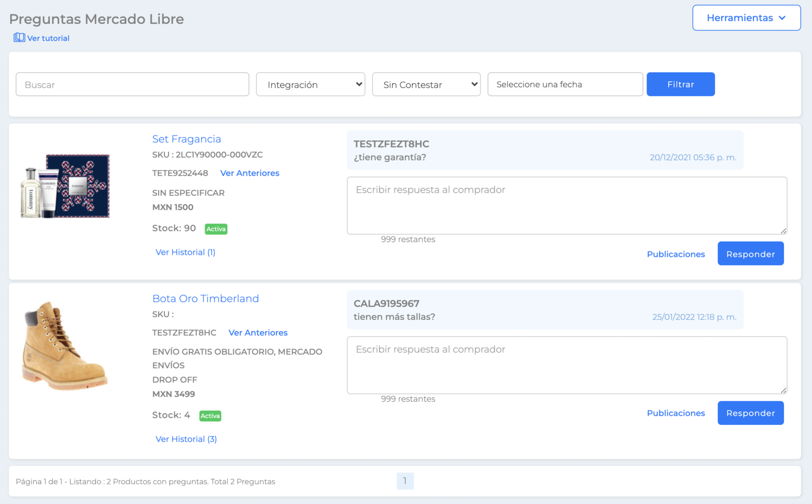Viewport: 812px width, 504px height.
Task: Click the Herramientas chevron arrow
Action: [782, 18]
